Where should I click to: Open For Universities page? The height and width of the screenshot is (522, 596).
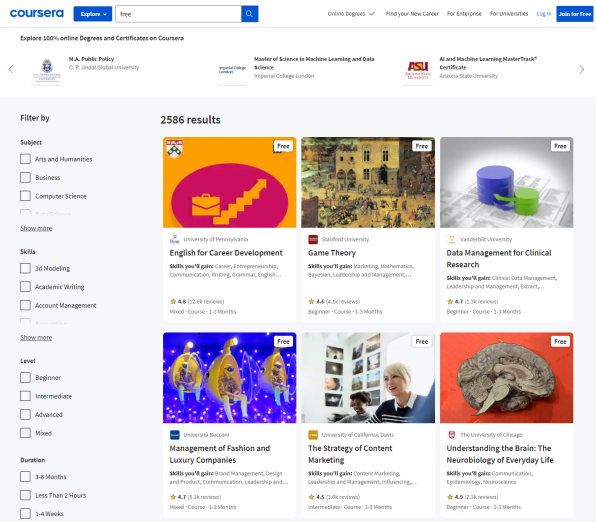[509, 14]
